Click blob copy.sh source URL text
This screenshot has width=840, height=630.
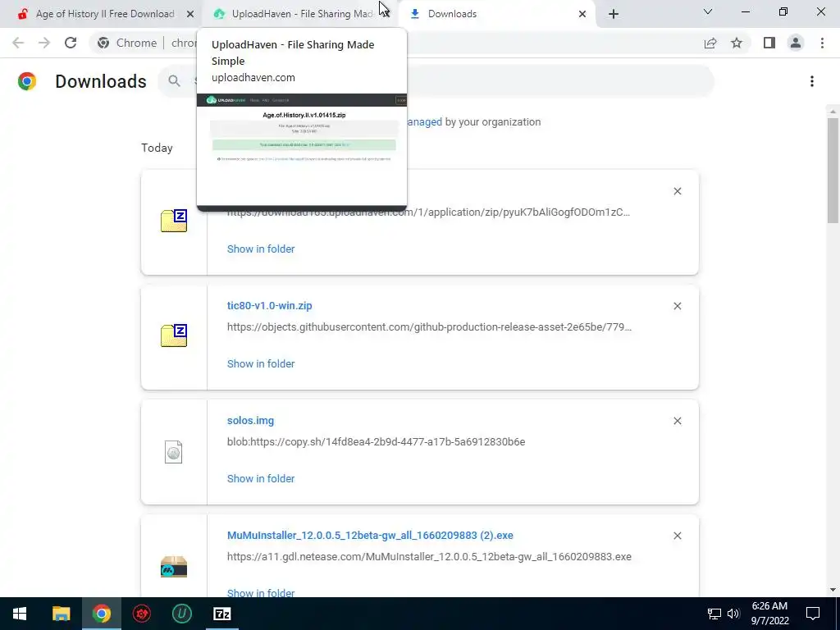click(376, 442)
